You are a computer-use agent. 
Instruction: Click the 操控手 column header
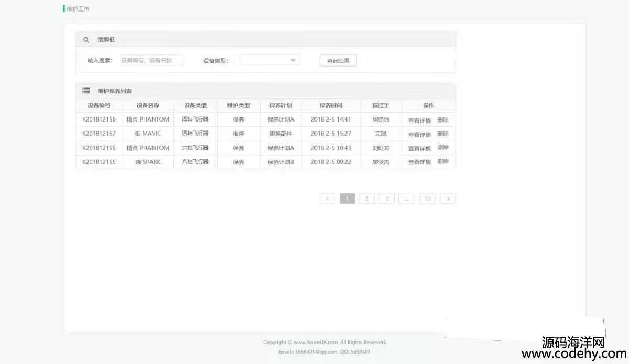[x=381, y=105]
